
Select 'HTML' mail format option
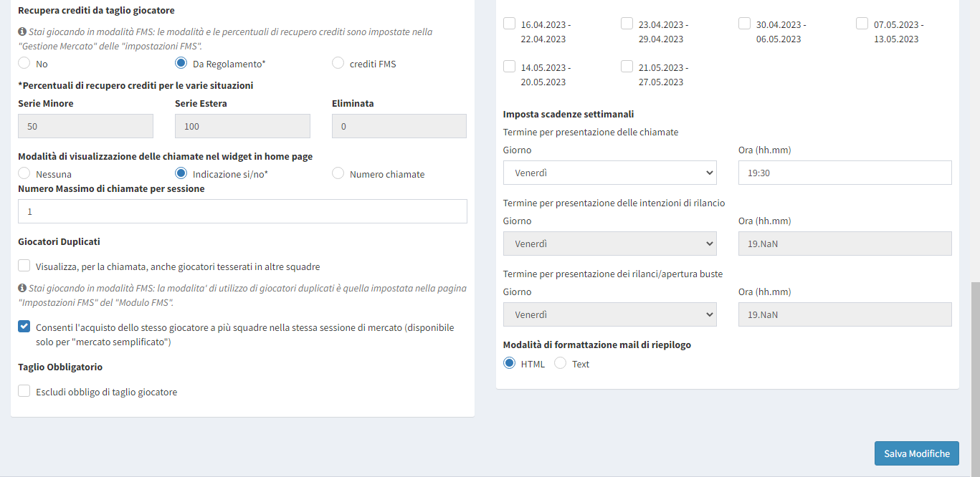pyautogui.click(x=510, y=363)
